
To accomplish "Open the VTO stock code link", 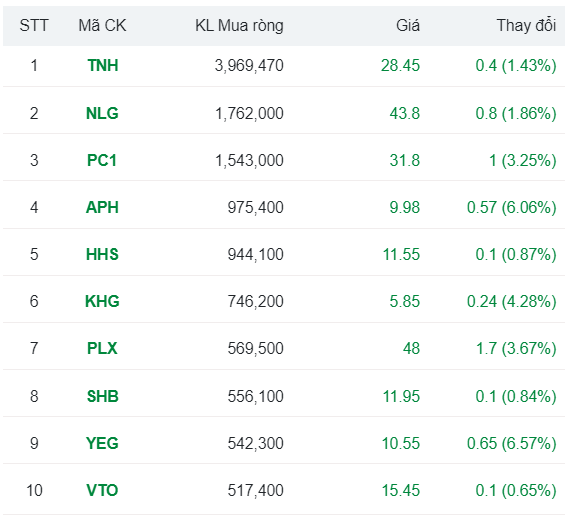I will click(102, 491).
